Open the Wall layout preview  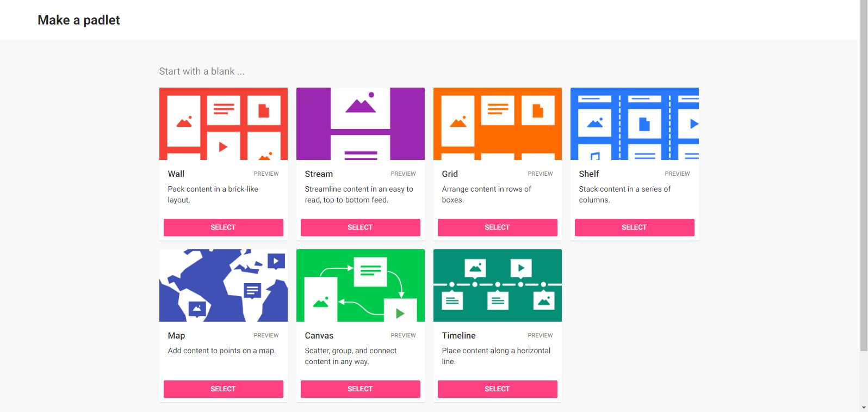[266, 174]
